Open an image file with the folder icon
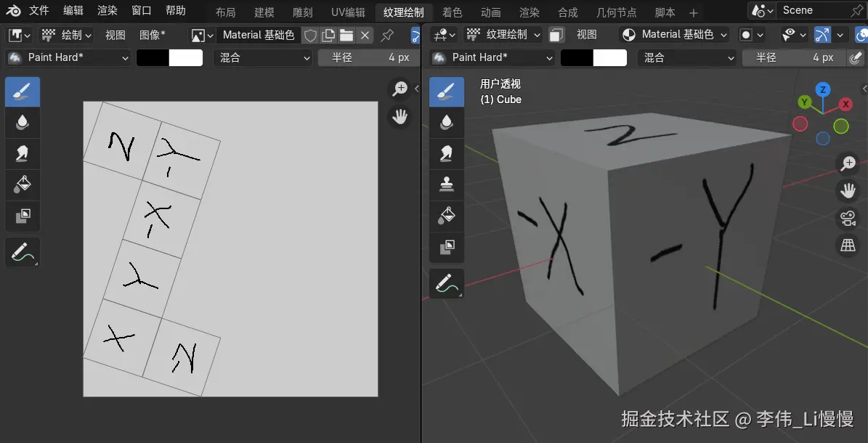868x443 pixels. coord(346,36)
